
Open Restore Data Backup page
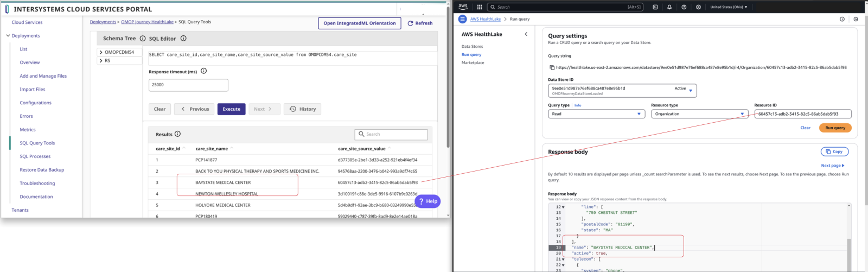[42, 170]
